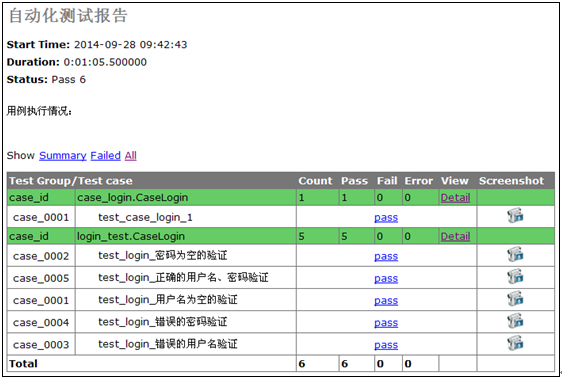Open Detail for case_login.CaseLogin
The width and height of the screenshot is (562, 379).
point(455,198)
